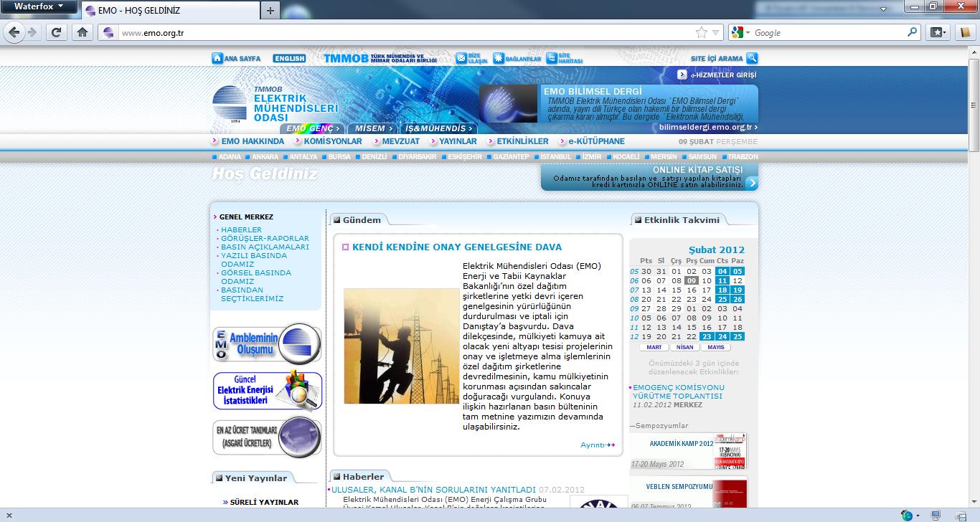Go to browser Home icon

pyautogui.click(x=83, y=32)
